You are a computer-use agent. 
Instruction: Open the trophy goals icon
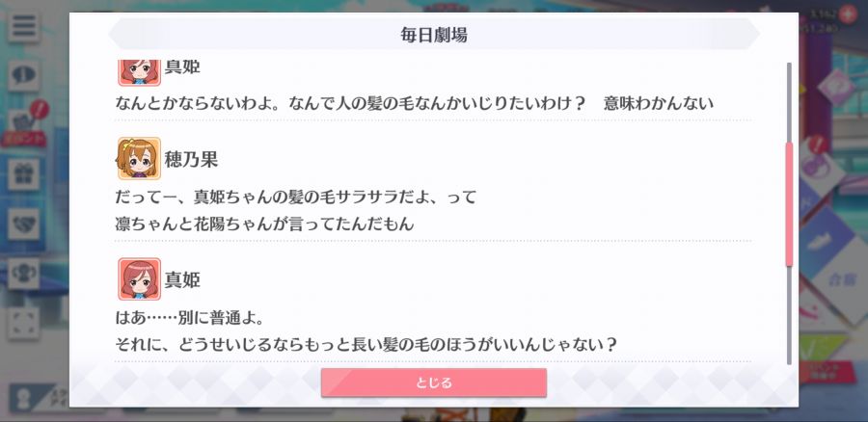(x=23, y=274)
